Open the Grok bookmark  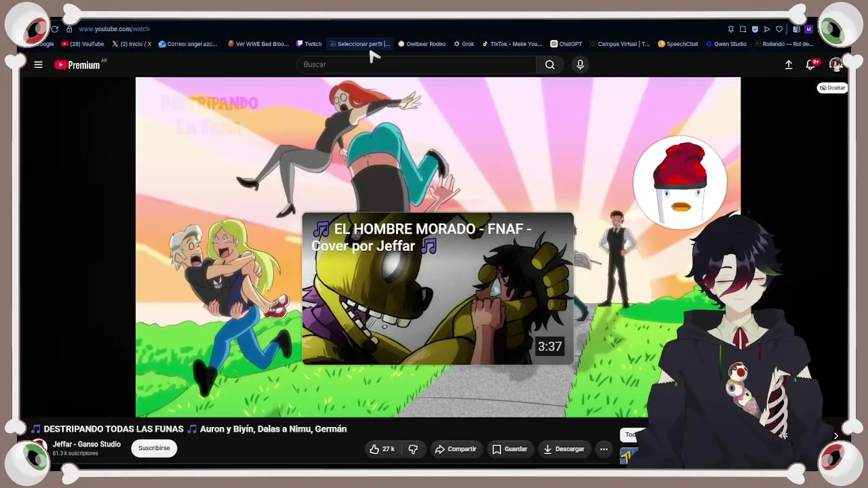tap(465, 44)
